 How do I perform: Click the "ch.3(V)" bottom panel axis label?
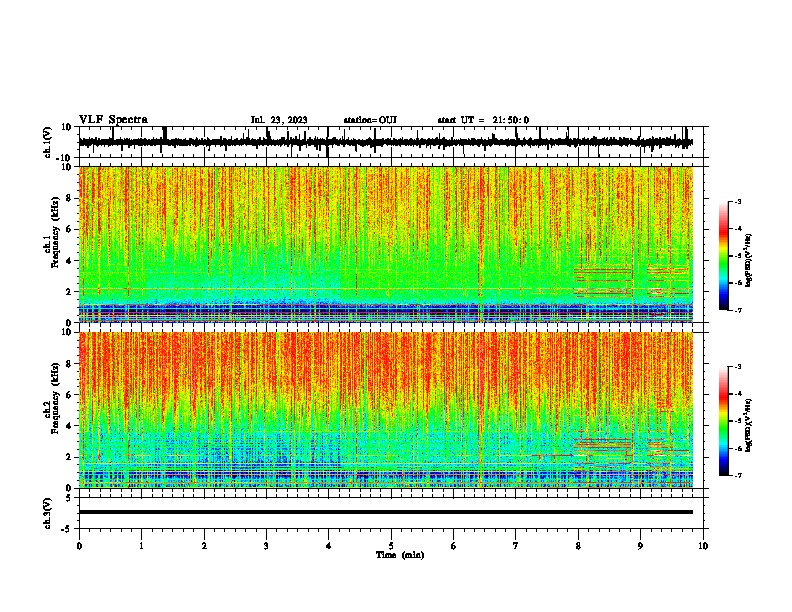point(48,513)
